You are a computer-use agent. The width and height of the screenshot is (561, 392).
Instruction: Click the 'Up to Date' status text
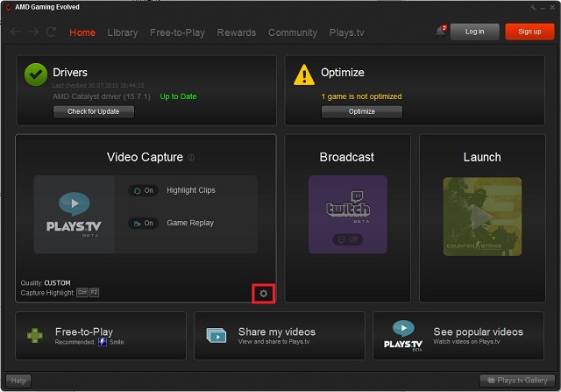coord(178,96)
